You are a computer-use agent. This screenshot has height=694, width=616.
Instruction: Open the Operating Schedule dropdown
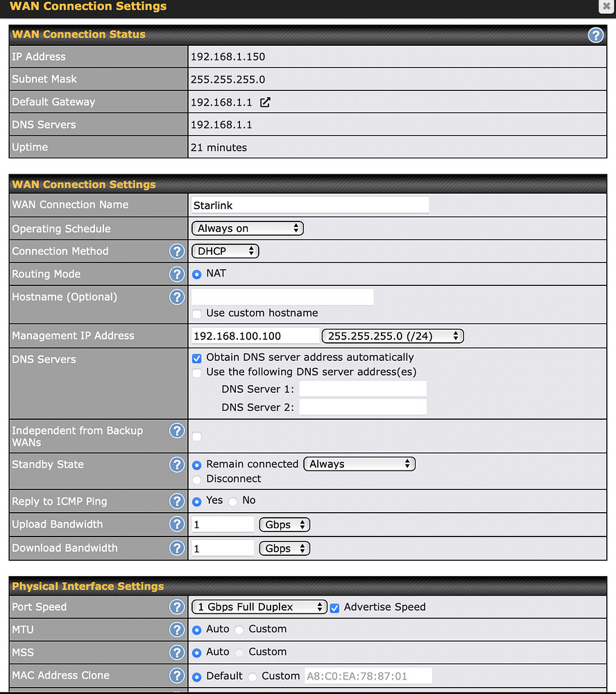click(x=247, y=228)
